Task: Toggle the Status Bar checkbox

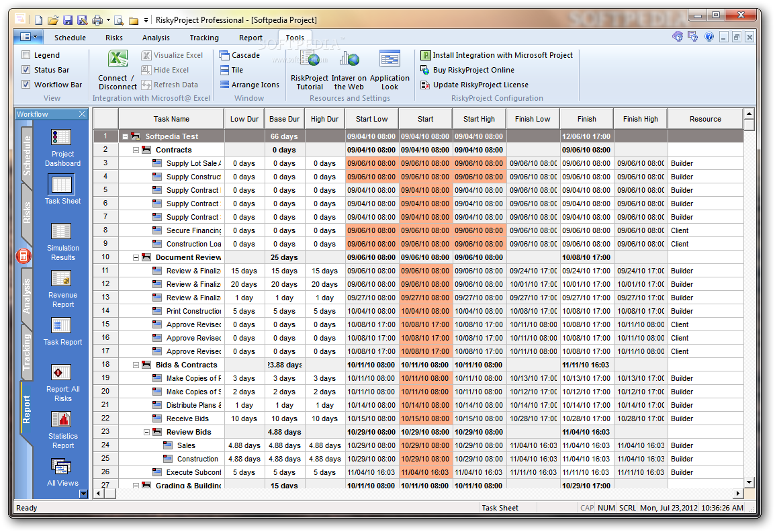Action: click(x=26, y=71)
